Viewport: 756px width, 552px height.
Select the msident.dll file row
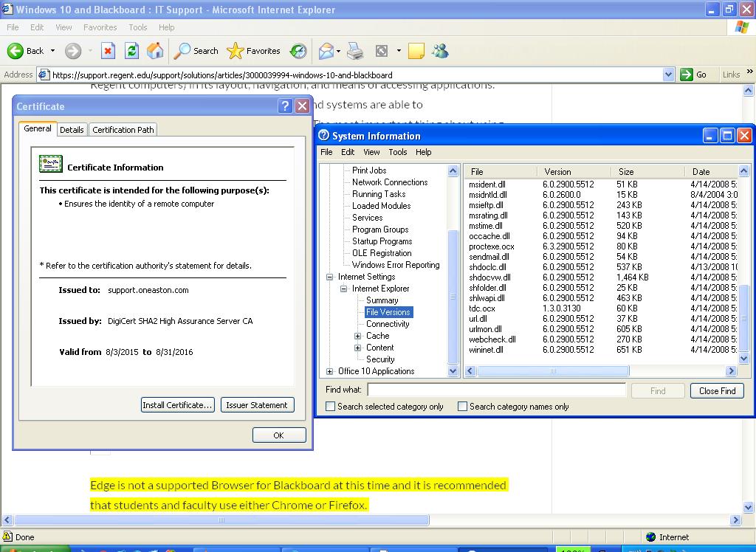coord(602,184)
